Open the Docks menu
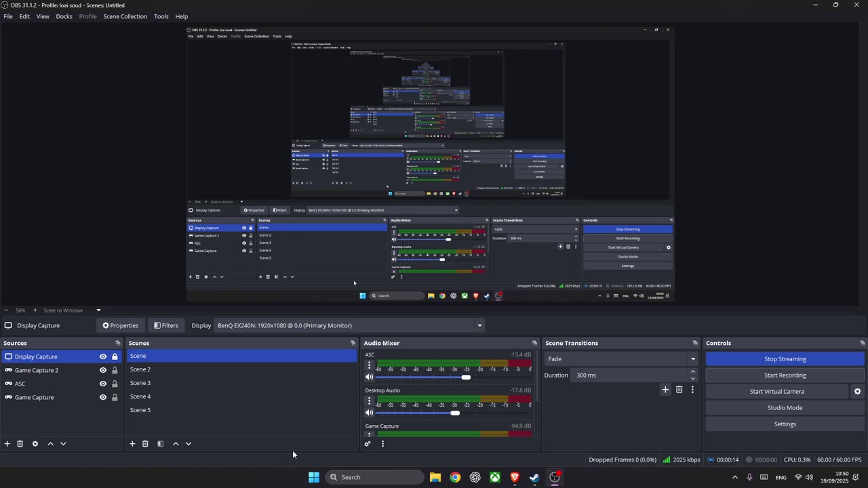Viewport: 868px width, 488px height. (64, 16)
